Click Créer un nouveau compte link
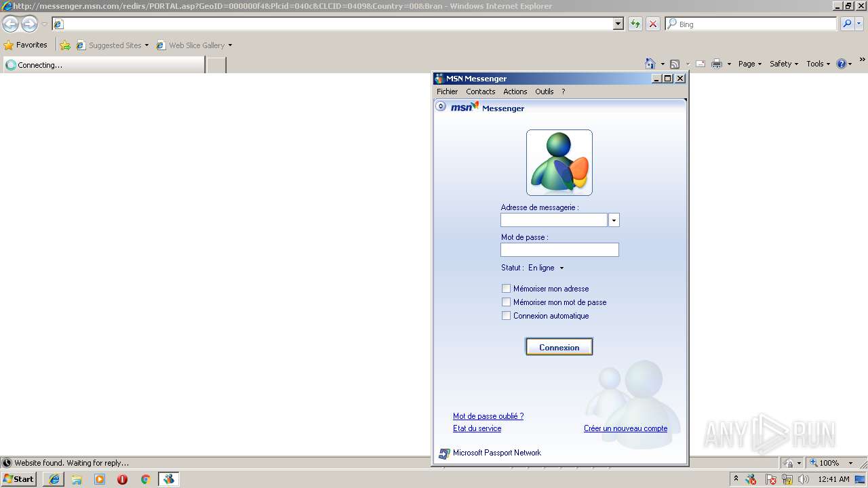 625,428
